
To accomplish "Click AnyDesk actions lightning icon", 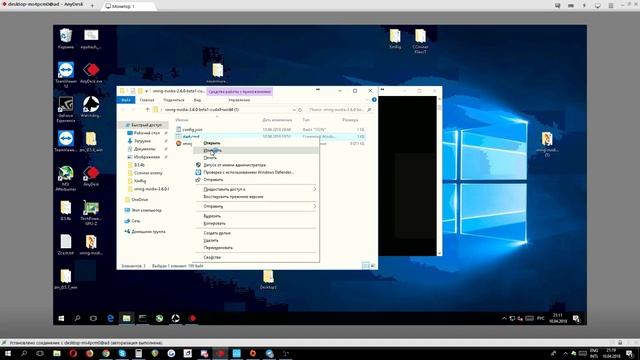I will (584, 5).
